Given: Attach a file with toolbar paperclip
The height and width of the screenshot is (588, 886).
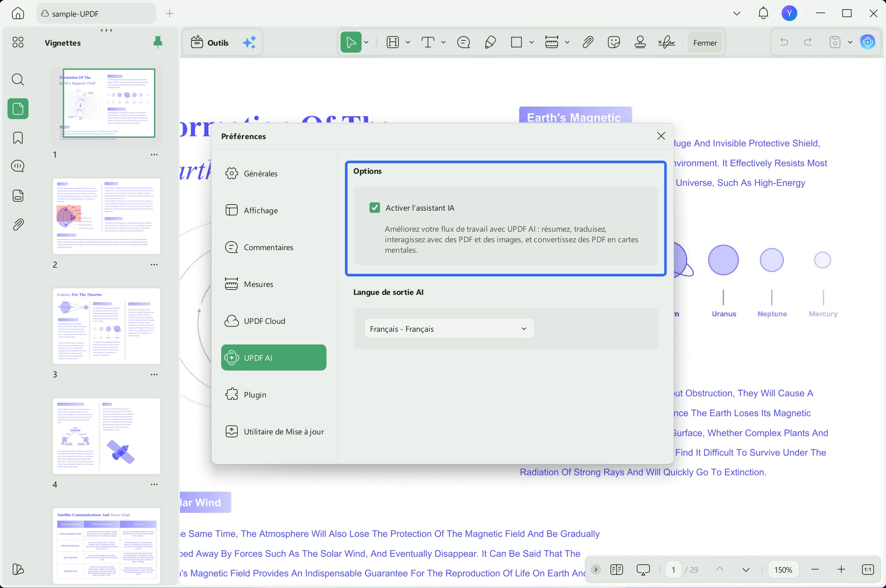Looking at the screenshot, I should (588, 42).
